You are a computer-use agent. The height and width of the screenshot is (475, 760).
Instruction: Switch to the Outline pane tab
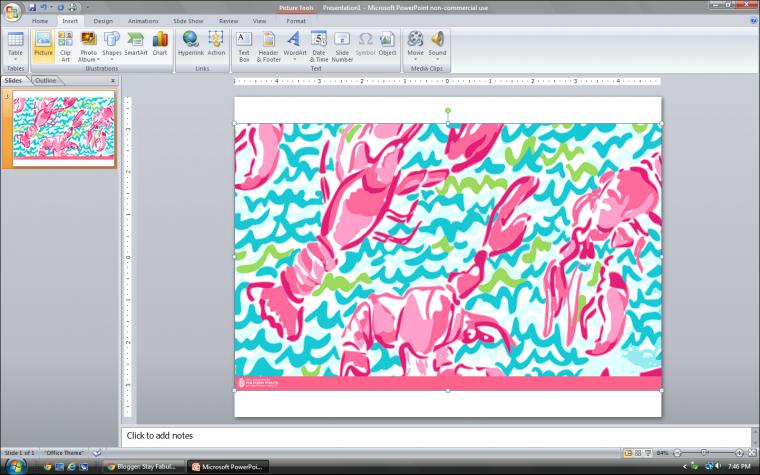coord(46,80)
